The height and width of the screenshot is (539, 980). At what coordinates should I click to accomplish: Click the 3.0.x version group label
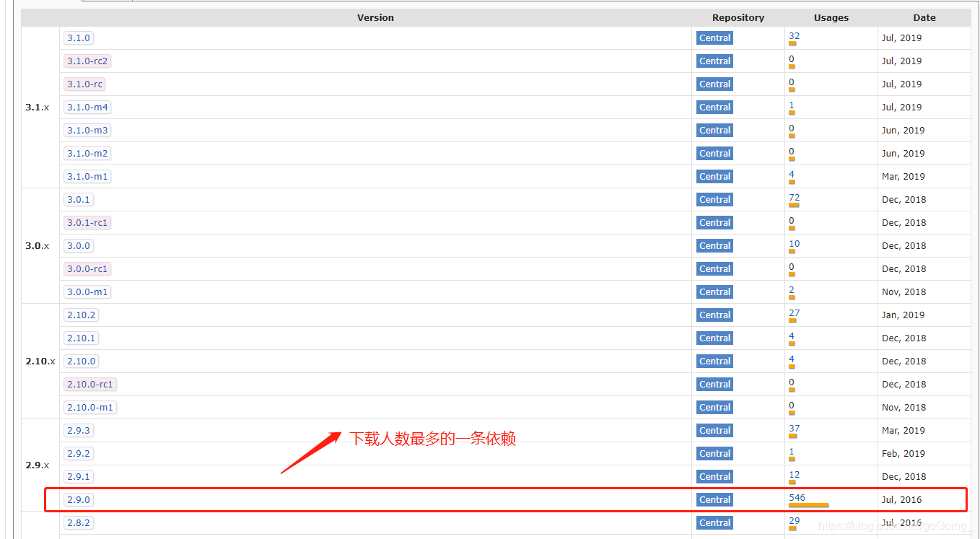[38, 246]
